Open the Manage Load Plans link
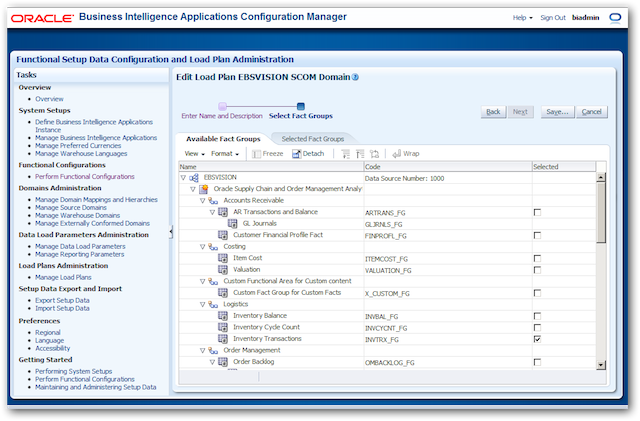Viewport: 640px width, 421px height. coord(64,277)
